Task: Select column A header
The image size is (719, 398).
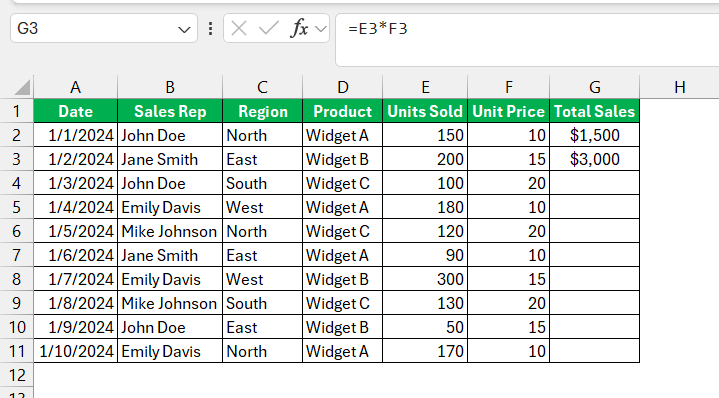Action: [76, 87]
